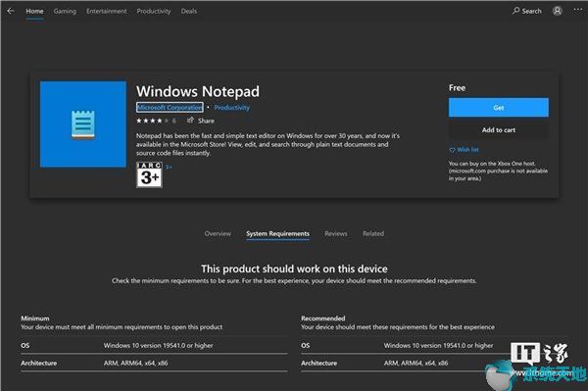
Task: Open the Entertainment tab
Action: [107, 11]
